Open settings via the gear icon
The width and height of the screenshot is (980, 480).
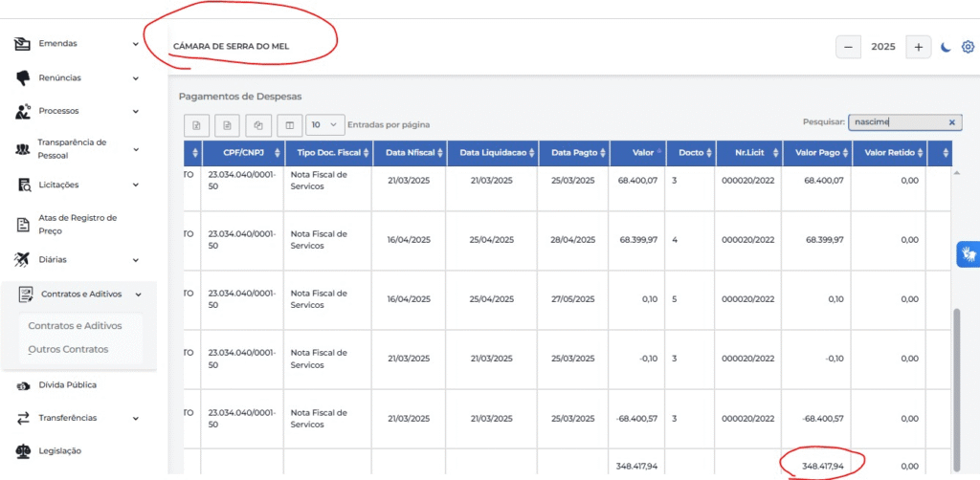[969, 47]
